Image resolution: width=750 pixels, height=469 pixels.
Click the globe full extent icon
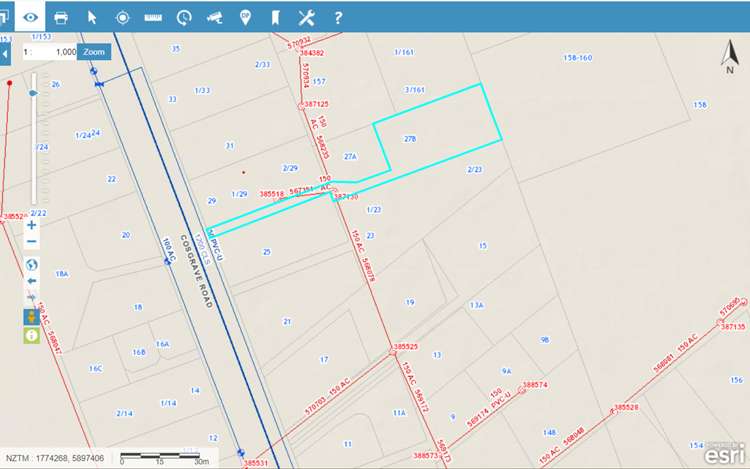[x=32, y=265]
